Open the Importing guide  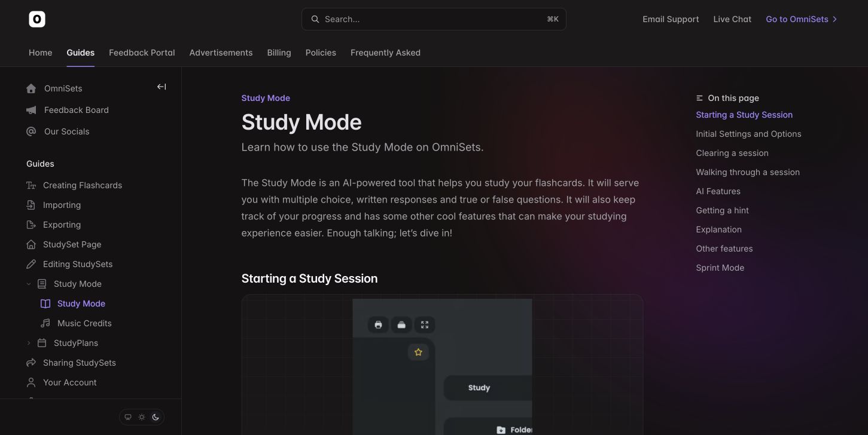pos(62,205)
